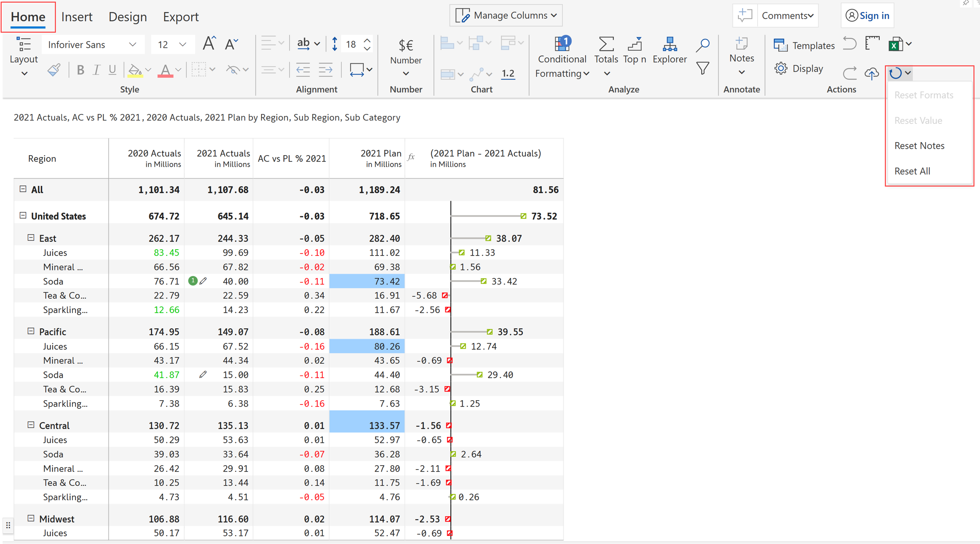This screenshot has height=544, width=980.
Task: Click the Search magnifier icon
Action: coord(703,44)
